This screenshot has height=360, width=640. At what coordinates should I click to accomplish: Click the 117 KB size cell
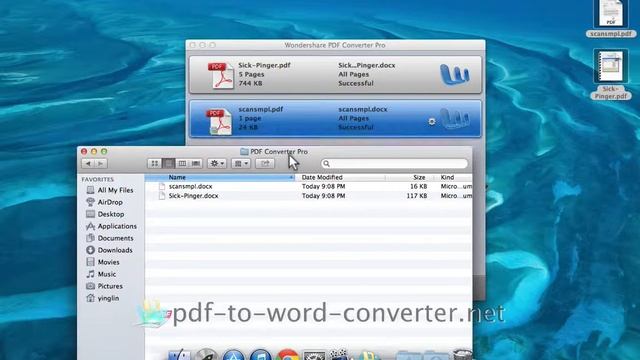[416, 196]
